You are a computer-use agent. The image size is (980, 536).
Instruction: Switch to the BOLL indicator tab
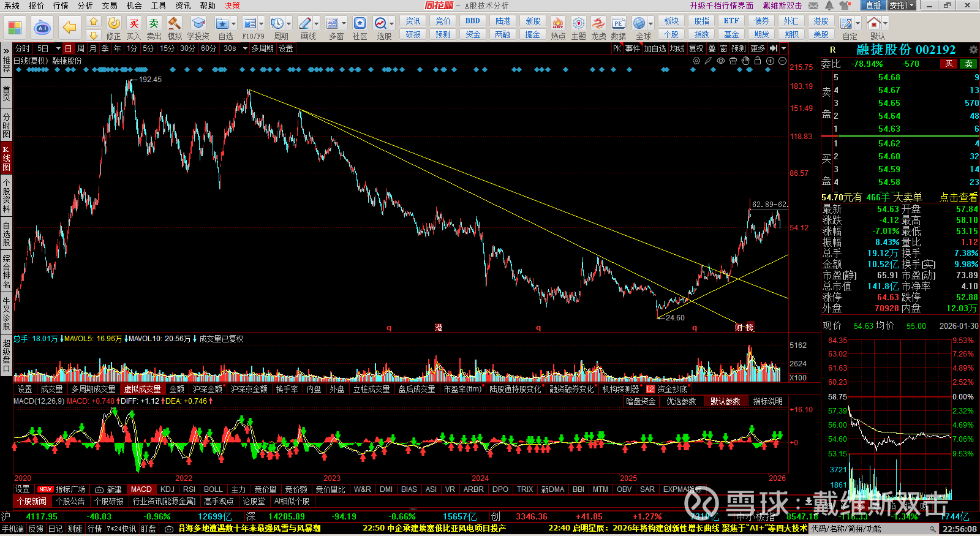coord(213,489)
